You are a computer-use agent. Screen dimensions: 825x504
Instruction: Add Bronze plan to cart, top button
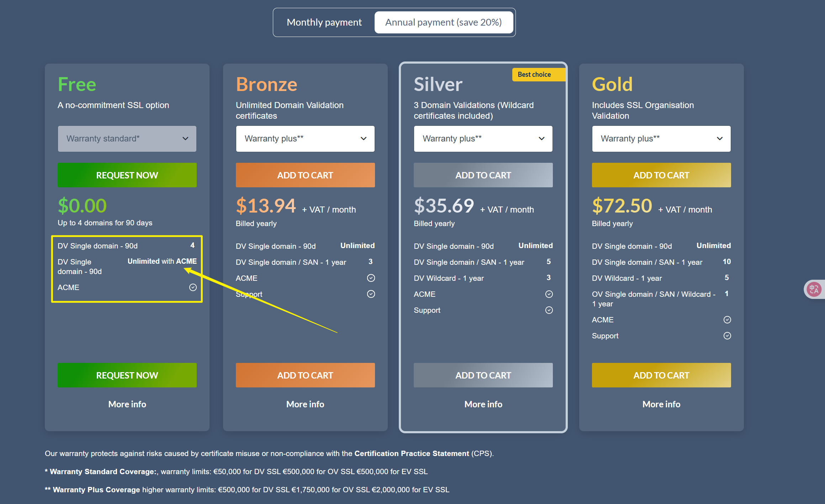click(x=305, y=175)
